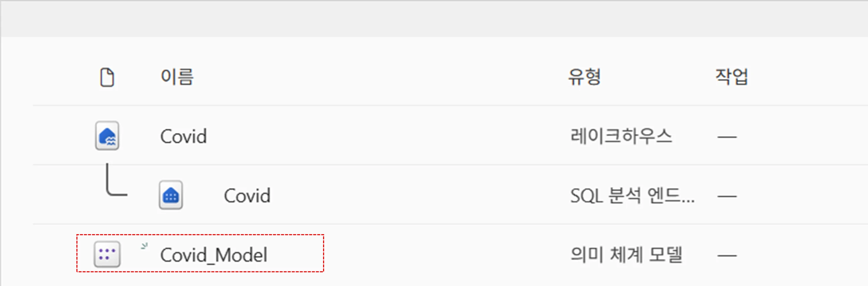Click the task dash in the lakehouse row
Image resolution: width=868 pixels, height=286 pixels.
pos(727,137)
